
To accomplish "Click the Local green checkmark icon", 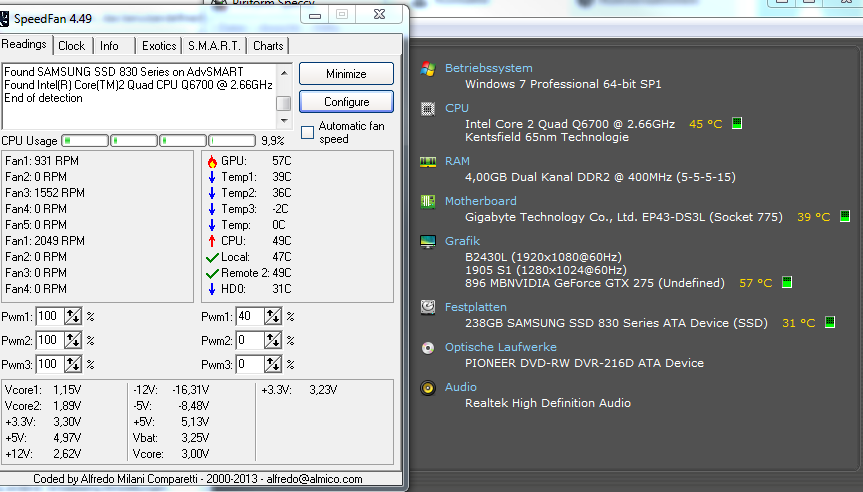I will pos(212,258).
